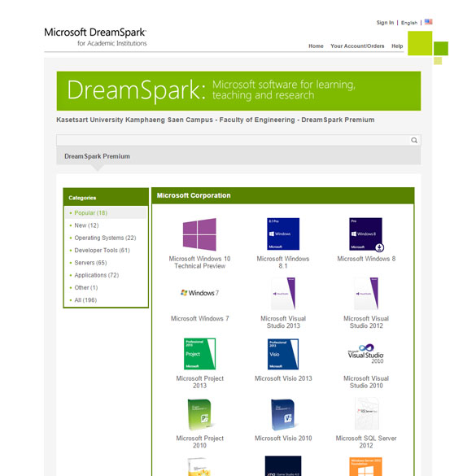Pick the Project 2010 green box icon

click(x=200, y=414)
